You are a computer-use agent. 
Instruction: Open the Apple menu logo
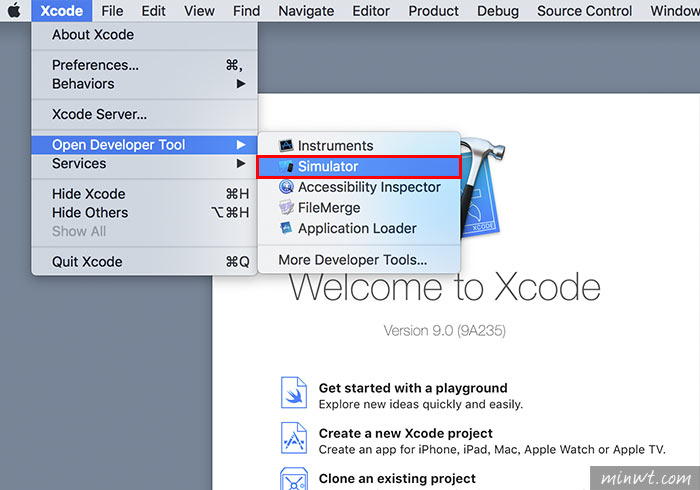pos(14,10)
